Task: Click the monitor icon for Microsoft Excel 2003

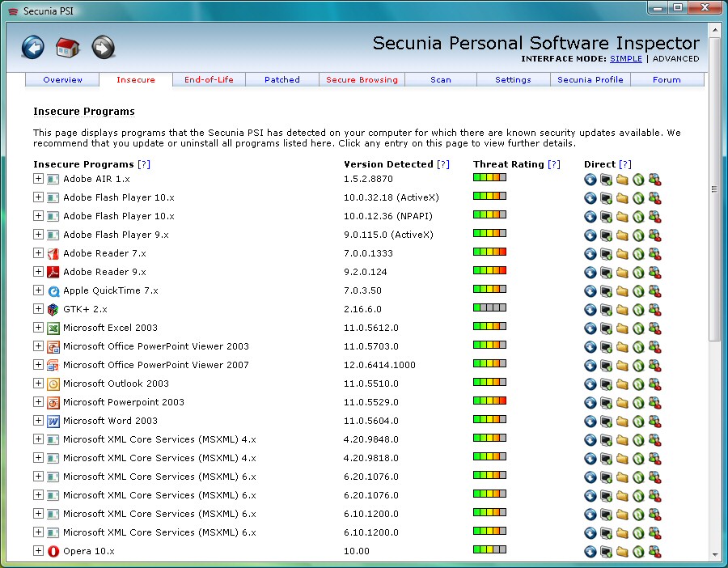Action: tap(606, 329)
